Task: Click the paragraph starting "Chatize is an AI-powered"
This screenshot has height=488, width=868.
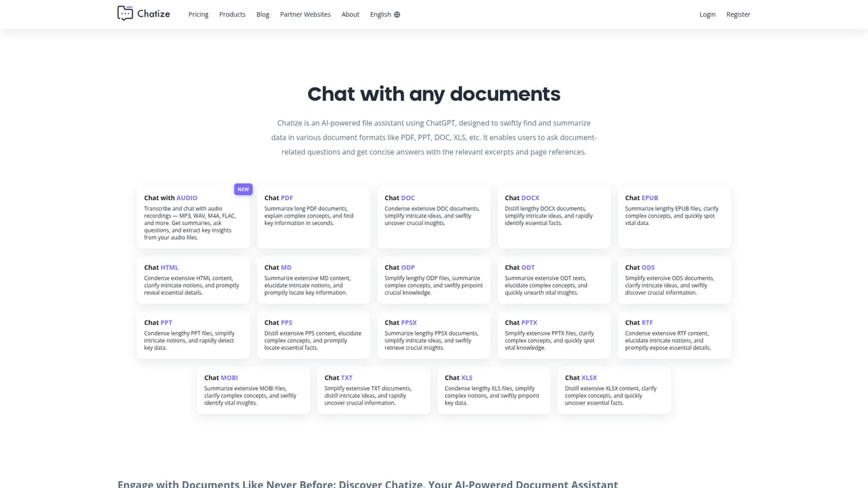Action: pyautogui.click(x=434, y=138)
